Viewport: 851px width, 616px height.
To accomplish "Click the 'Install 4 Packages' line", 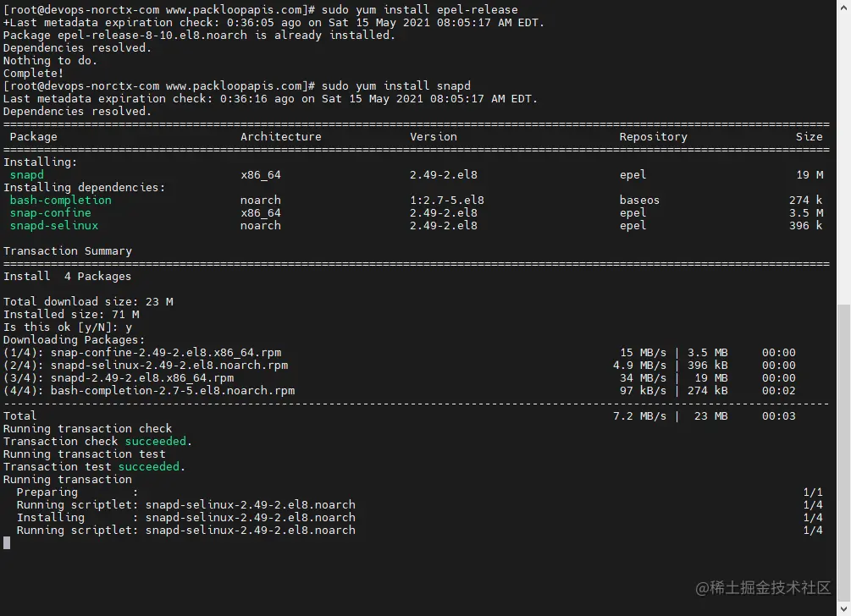I will point(67,277).
